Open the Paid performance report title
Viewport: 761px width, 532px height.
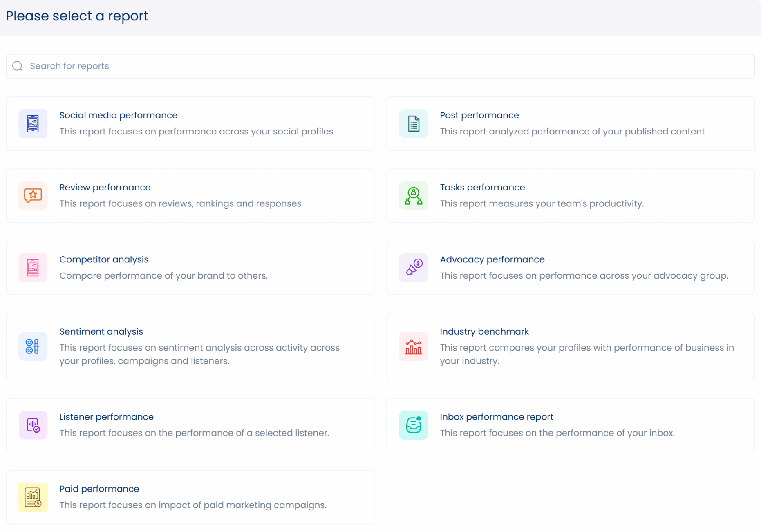coord(99,489)
